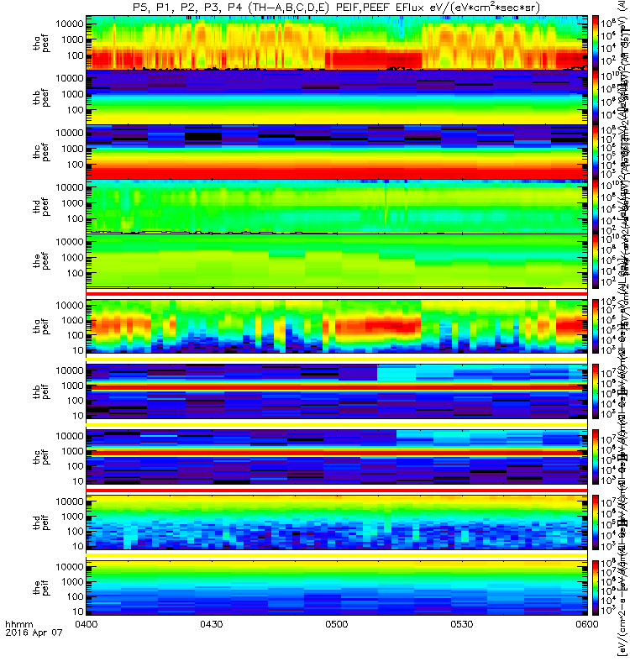Screen dimensions: 630x672
Task: Select the thb peif spectrogram panel
Action: [x=337, y=391]
